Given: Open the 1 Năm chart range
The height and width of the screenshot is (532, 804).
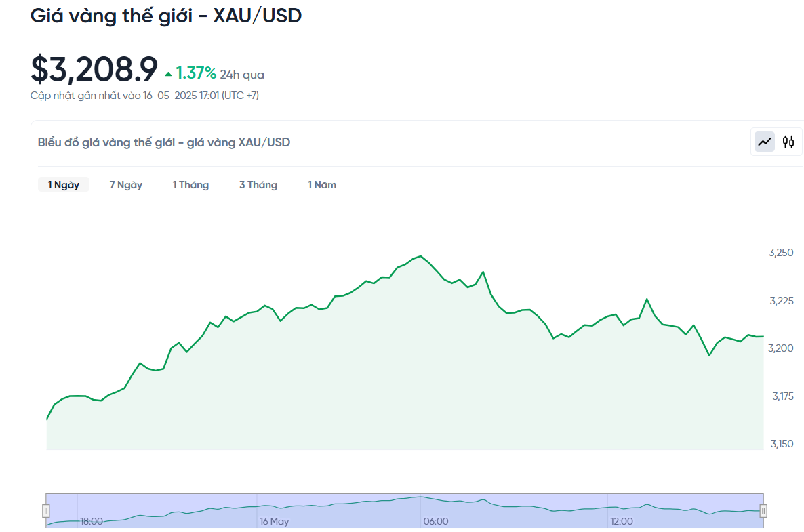Looking at the screenshot, I should click(x=322, y=185).
